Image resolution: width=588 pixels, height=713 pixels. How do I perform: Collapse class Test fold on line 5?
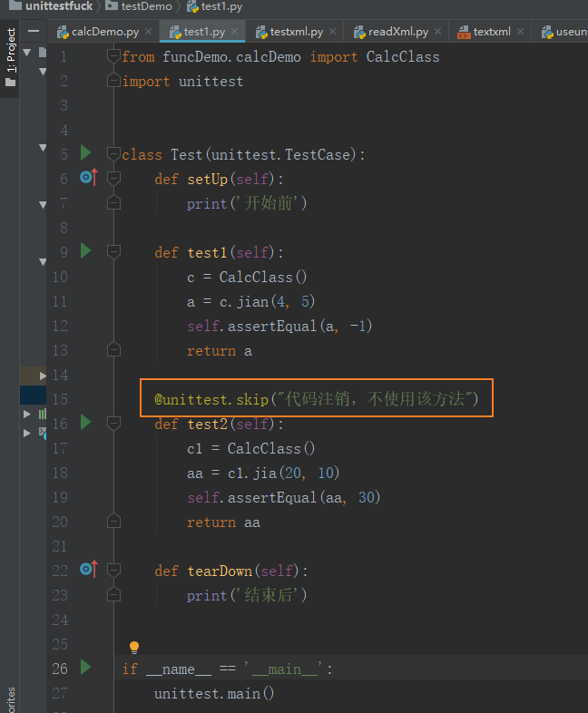pos(113,154)
